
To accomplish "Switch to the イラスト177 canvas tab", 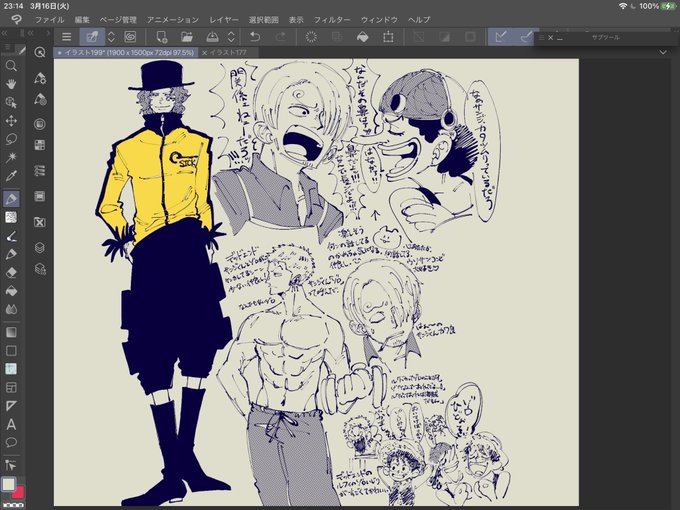I will click(228, 52).
